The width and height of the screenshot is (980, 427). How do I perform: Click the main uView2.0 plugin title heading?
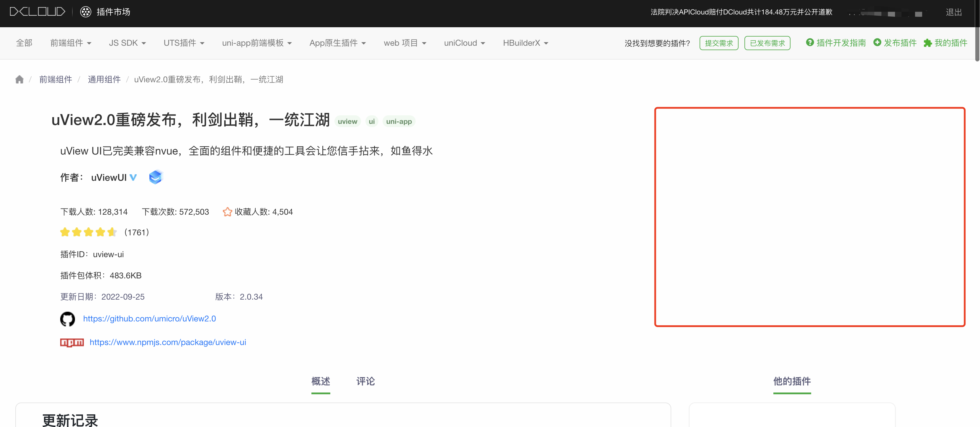click(x=191, y=120)
